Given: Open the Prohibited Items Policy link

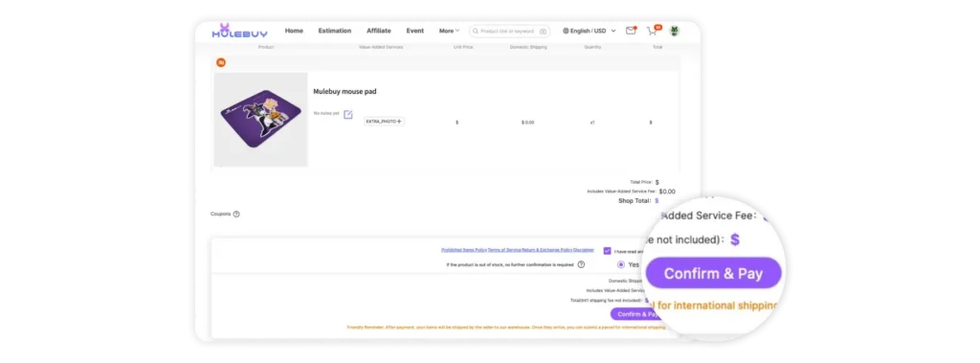Looking at the screenshot, I should 464,250.
